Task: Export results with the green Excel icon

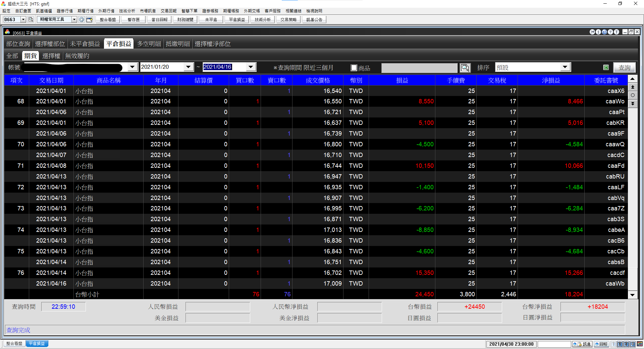Action: (x=606, y=67)
